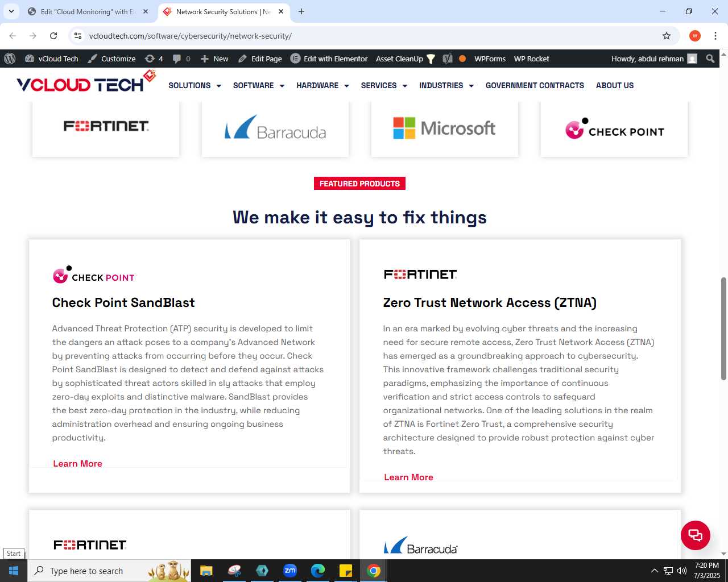Screen dimensions: 728x582
Task: Open WPForms admin bar menu
Action: 490,59
